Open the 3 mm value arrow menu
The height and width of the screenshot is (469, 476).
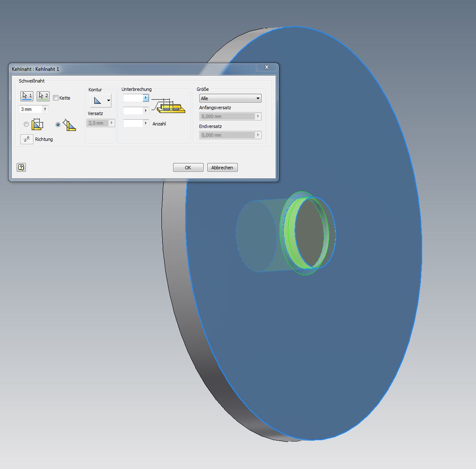click(45, 109)
